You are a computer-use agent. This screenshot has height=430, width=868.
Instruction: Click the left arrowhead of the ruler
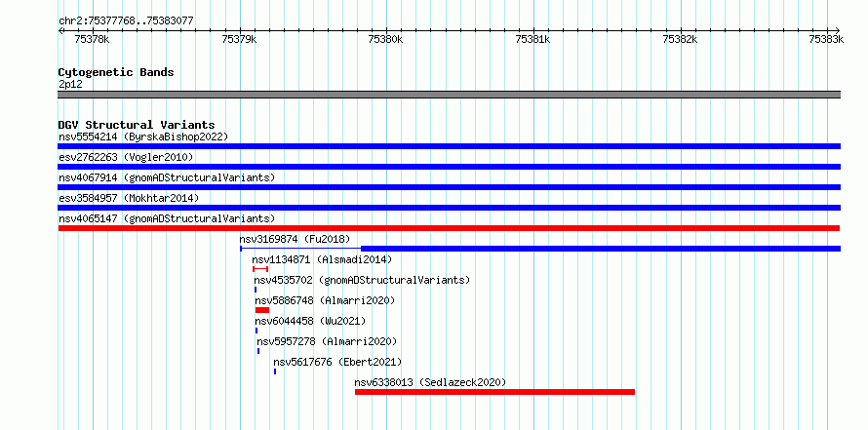pyautogui.click(x=60, y=30)
